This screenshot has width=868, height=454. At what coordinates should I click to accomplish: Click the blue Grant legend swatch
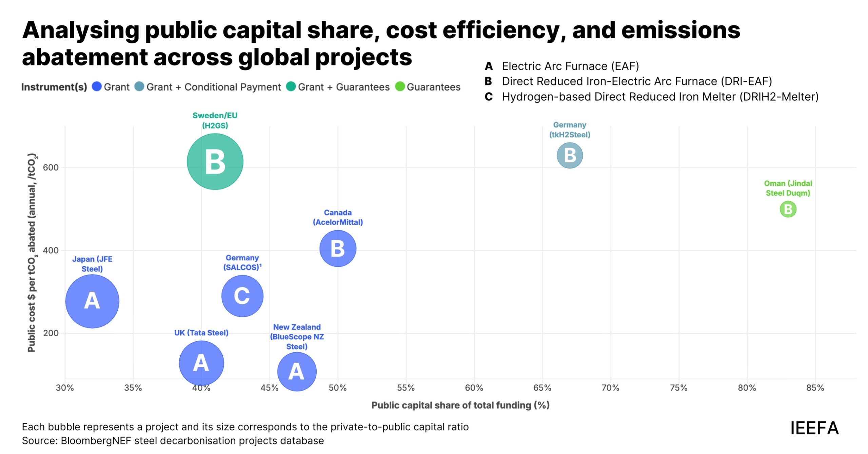(x=97, y=87)
